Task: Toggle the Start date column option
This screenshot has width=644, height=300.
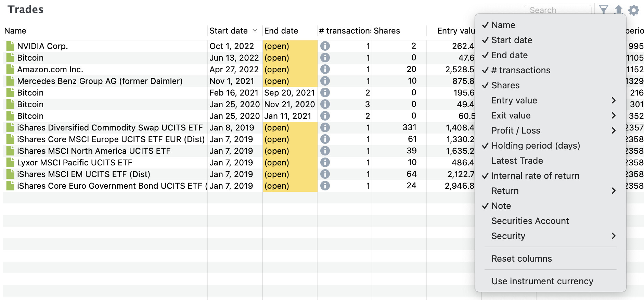Action: pos(550,40)
